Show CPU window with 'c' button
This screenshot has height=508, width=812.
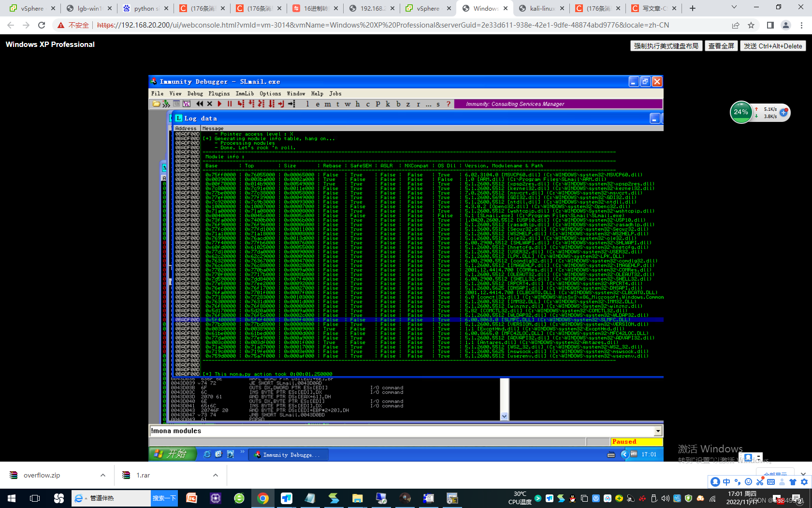(368, 104)
